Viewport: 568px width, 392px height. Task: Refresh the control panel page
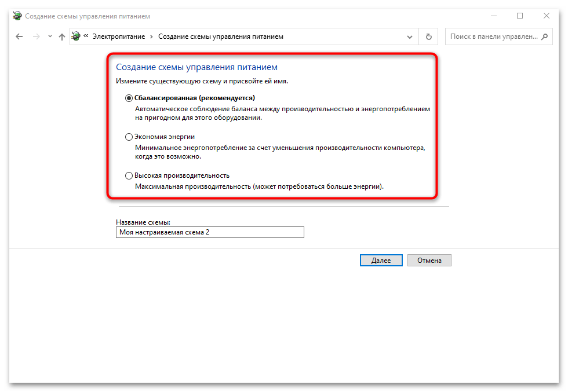[x=428, y=36]
